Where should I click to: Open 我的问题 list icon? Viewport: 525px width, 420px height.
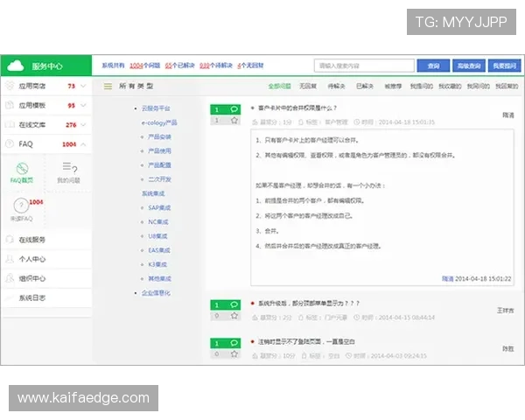[x=69, y=167]
